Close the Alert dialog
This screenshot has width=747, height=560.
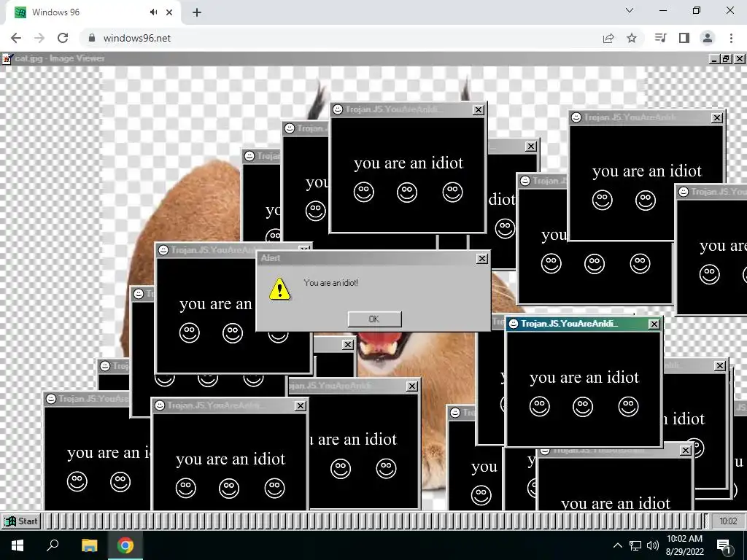coord(482,258)
